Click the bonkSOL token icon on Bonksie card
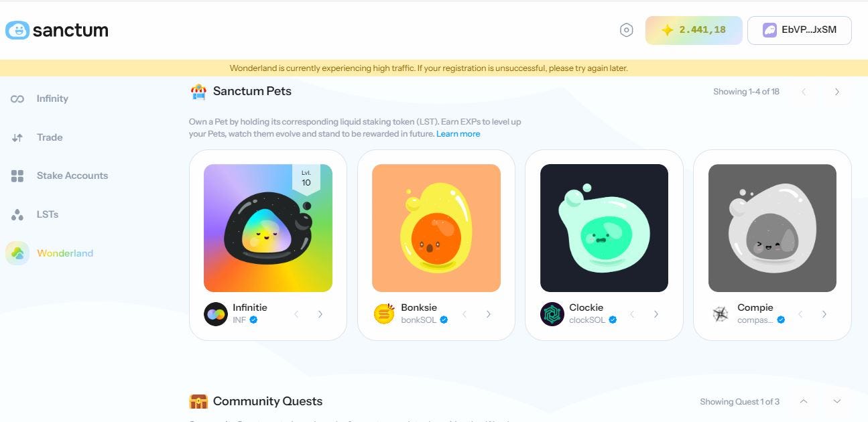The image size is (868, 422). [x=383, y=313]
